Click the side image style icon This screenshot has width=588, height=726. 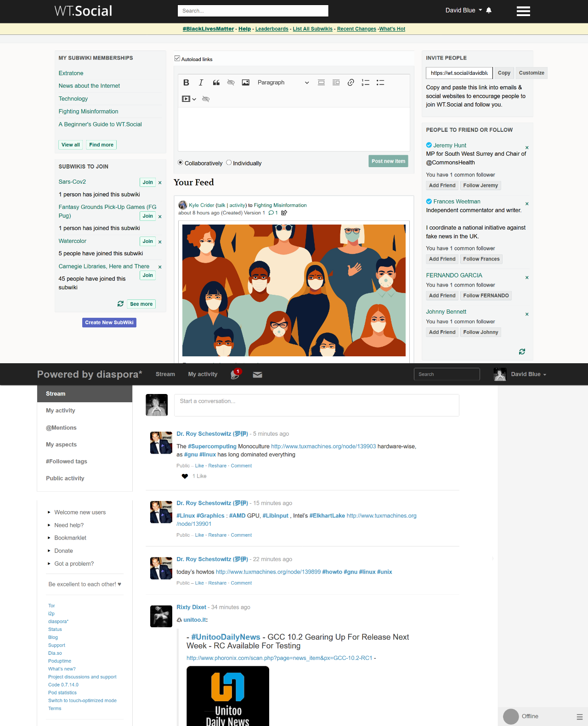click(x=336, y=83)
